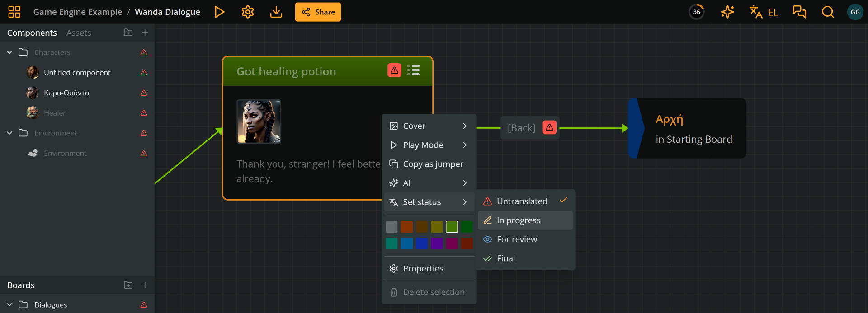Select the Untranslated status option

pos(522,201)
